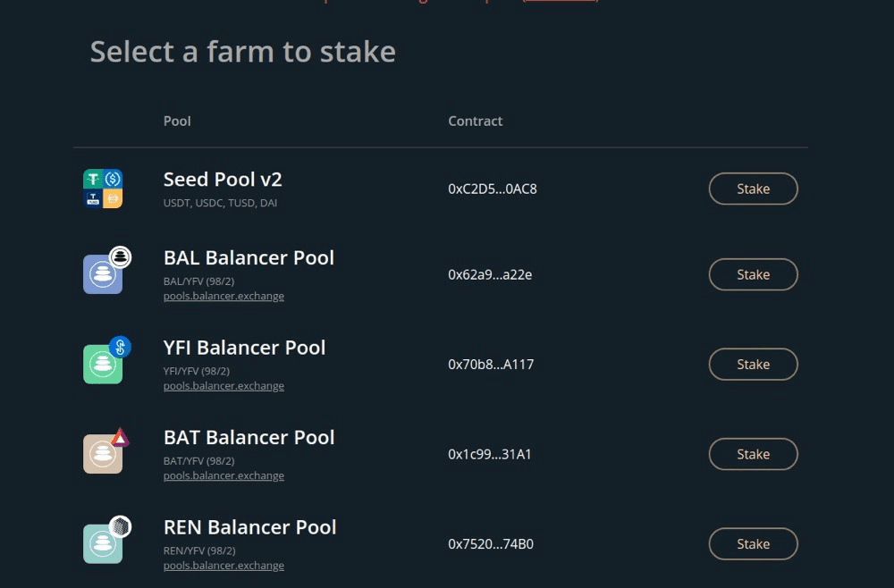The height and width of the screenshot is (588, 894).
Task: Click the Seed Pool v2 stablecoin icon
Action: pos(103,189)
